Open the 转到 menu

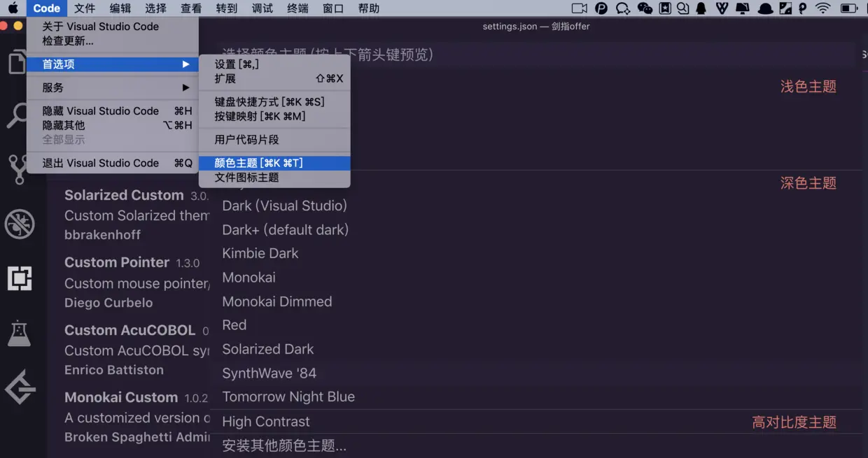click(x=227, y=8)
